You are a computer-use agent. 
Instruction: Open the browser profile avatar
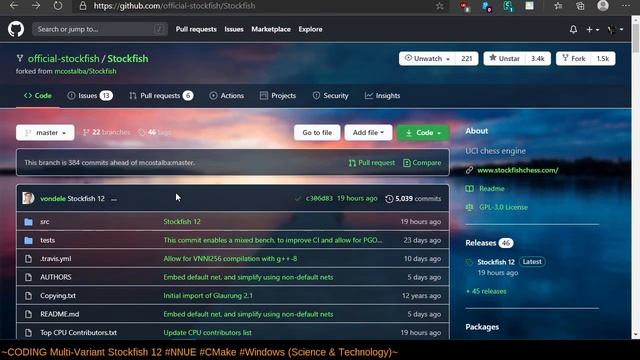pos(603,5)
